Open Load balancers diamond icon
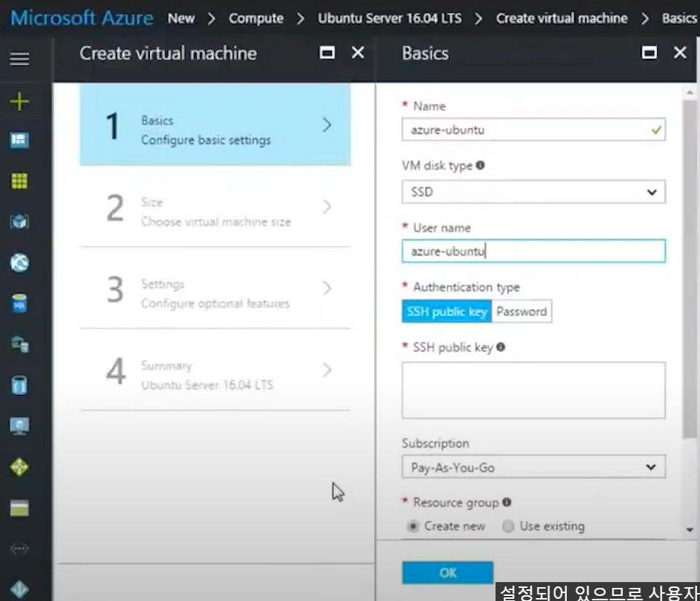This screenshot has width=700, height=601. coord(20,467)
